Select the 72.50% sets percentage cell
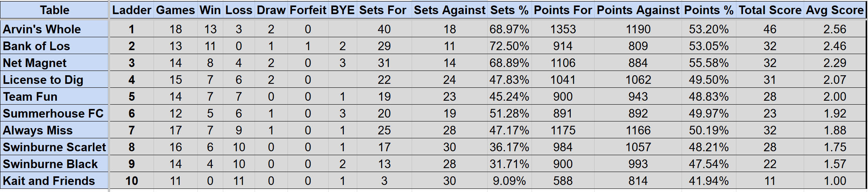The image size is (868, 192). click(509, 46)
